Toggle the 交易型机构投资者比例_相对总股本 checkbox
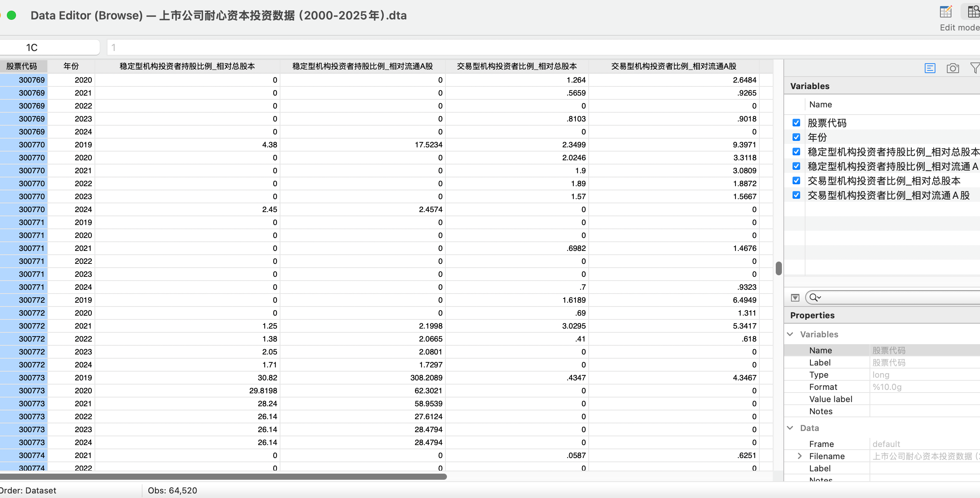 point(796,180)
